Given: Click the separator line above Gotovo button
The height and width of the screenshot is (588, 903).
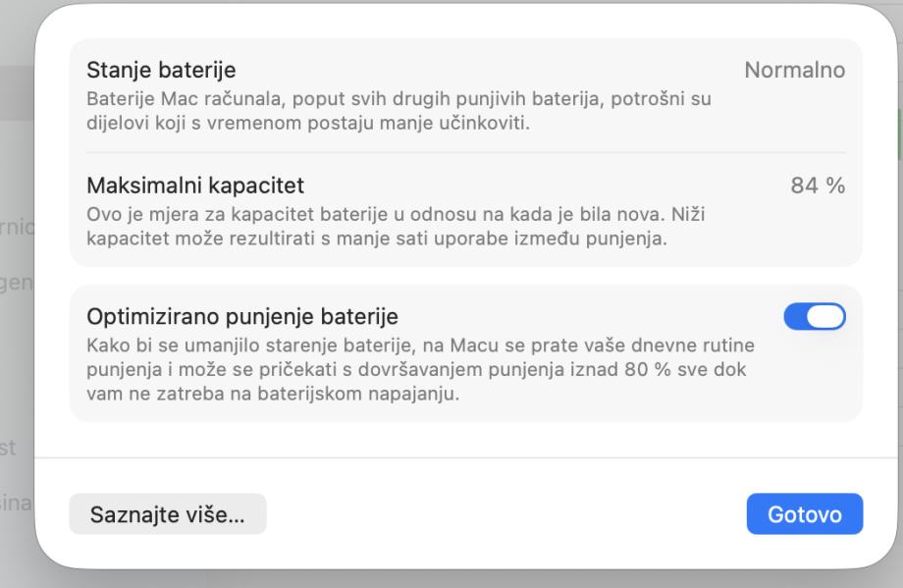Looking at the screenshot, I should coord(465,457).
